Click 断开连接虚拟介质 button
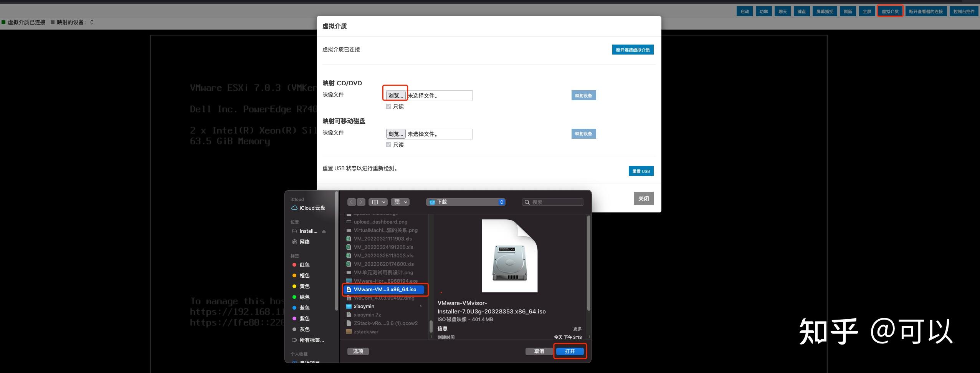Screen dimensions: 980x373 [633, 50]
